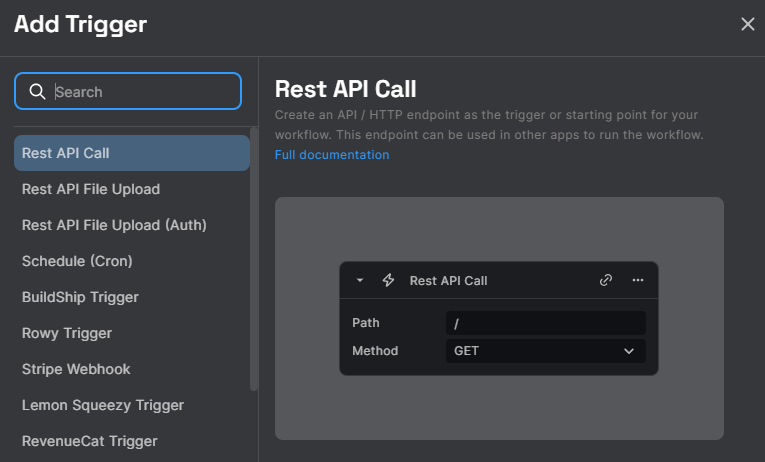This screenshot has height=462, width=765.
Task: Select Rest API File Upload trigger
Action: pos(132,189)
